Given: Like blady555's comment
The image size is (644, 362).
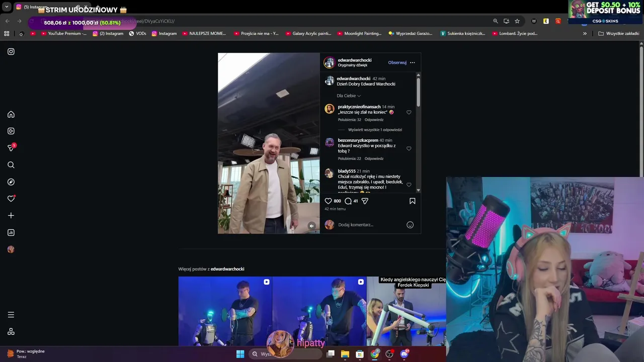Looking at the screenshot, I should coord(409,185).
